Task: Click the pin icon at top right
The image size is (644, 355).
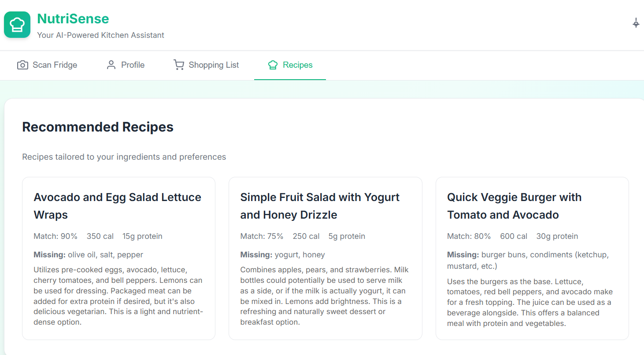Action: (636, 23)
